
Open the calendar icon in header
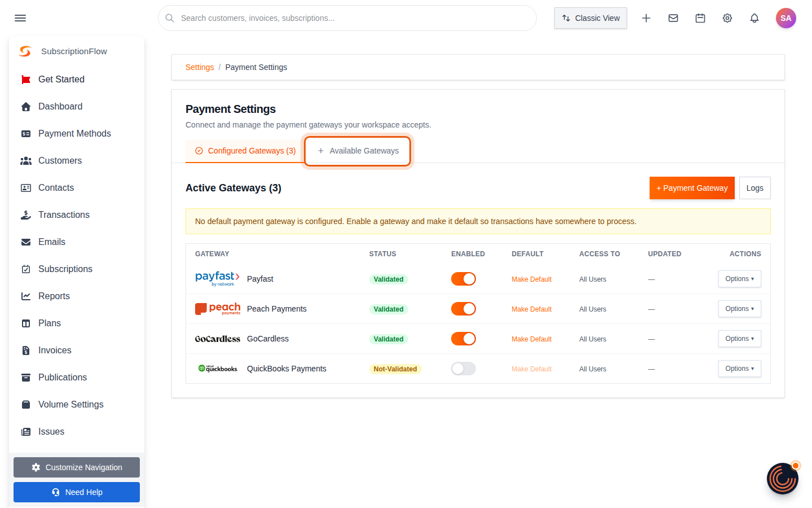[x=700, y=18]
